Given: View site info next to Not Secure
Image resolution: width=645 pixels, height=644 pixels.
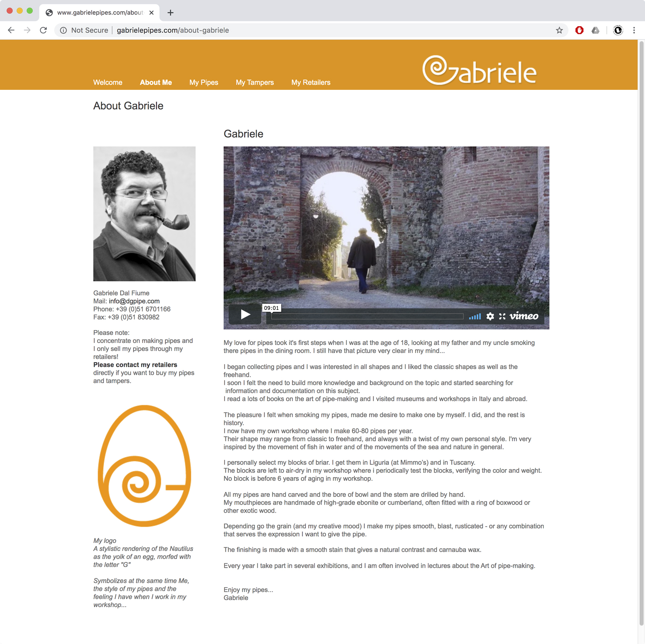Looking at the screenshot, I should [x=63, y=30].
